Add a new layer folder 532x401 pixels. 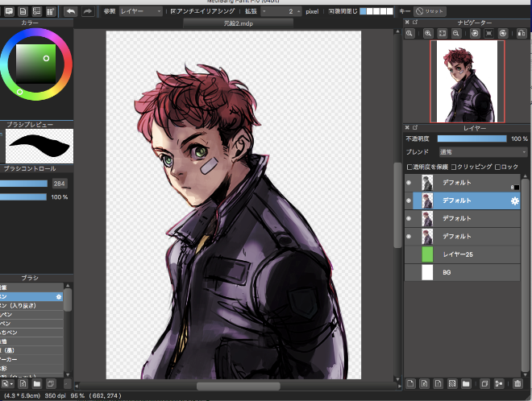(467, 384)
